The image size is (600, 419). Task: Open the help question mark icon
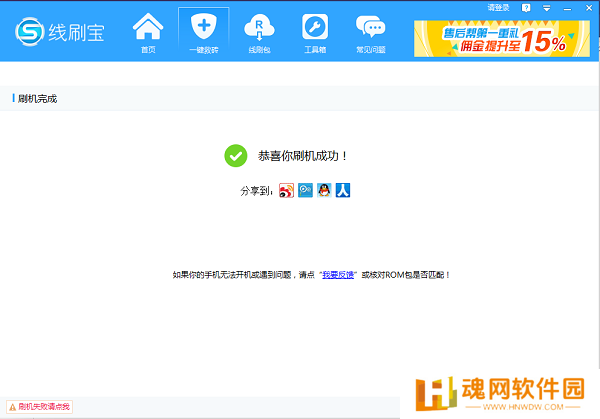[526, 8]
